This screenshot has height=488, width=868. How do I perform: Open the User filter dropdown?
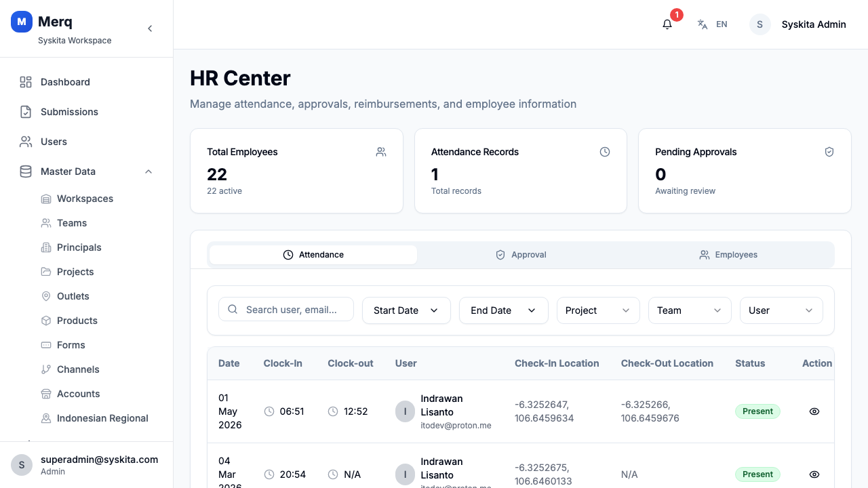(781, 310)
